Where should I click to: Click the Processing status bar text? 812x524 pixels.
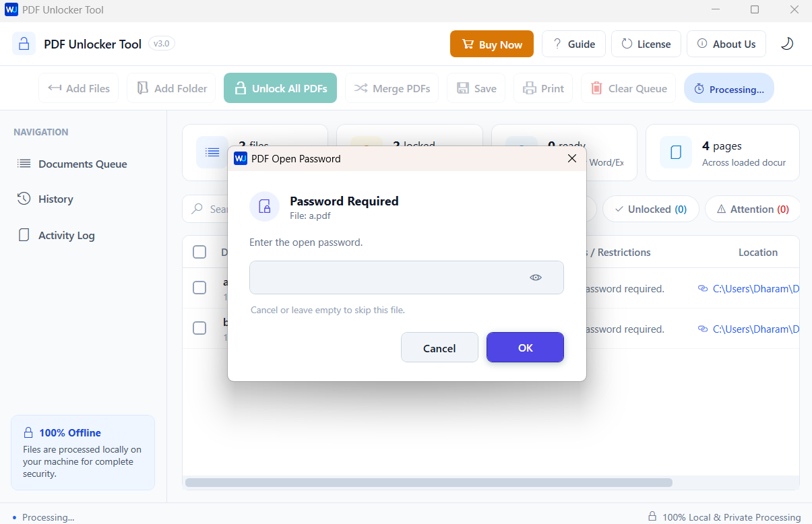[48, 517]
